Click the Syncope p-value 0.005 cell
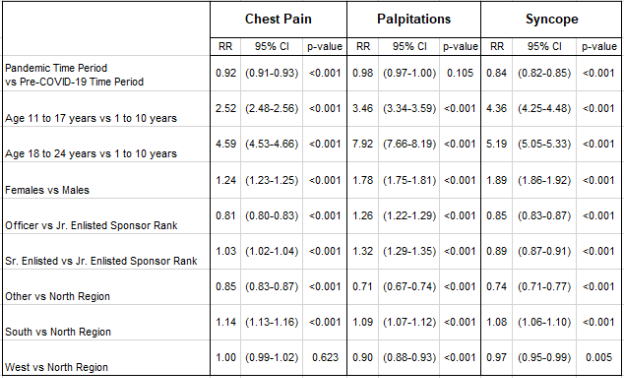This screenshot has height=378, width=625. click(x=599, y=357)
